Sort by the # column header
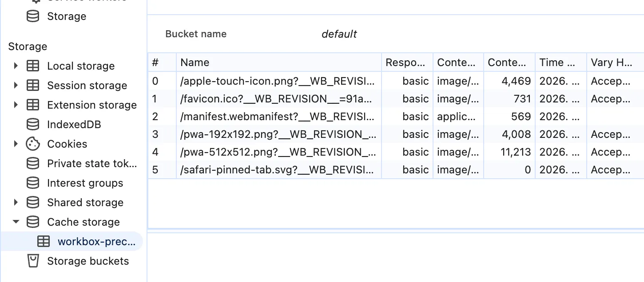Image resolution: width=644 pixels, height=282 pixels. click(162, 63)
